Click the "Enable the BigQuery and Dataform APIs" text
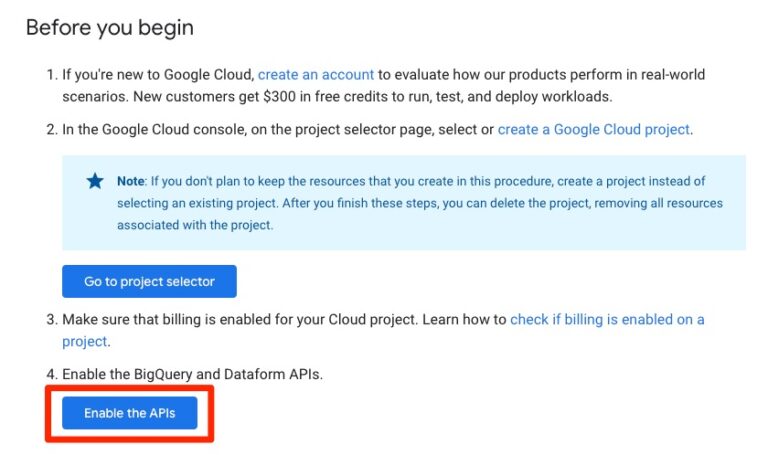Viewport: 768px width, 455px height. [x=192, y=374]
